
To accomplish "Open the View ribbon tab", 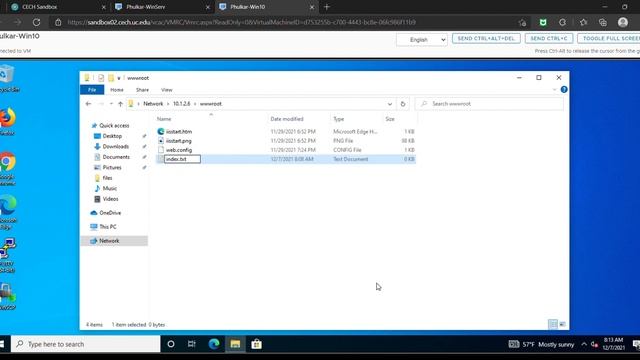I will pos(167,90).
